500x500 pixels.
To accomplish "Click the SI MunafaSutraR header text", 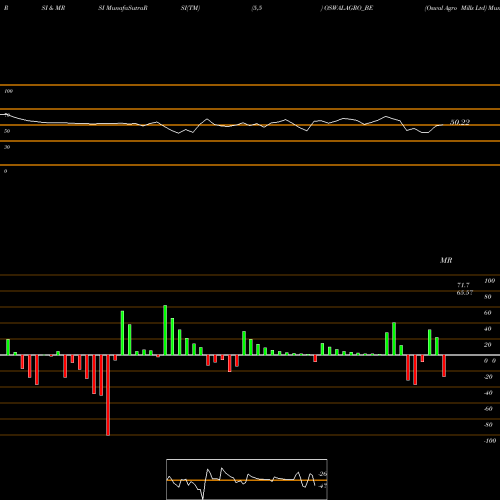I will click(x=123, y=8).
